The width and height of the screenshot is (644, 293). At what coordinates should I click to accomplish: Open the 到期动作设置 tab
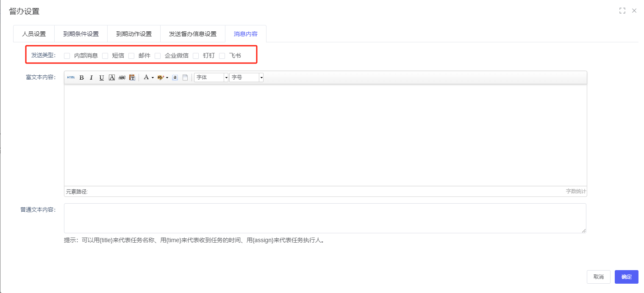pyautogui.click(x=134, y=34)
